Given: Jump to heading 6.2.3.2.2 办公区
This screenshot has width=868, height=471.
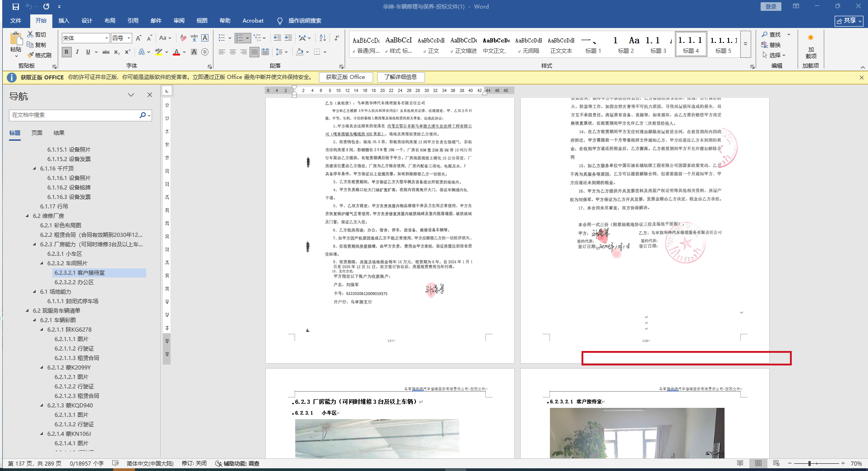Looking at the screenshot, I should (x=74, y=282).
